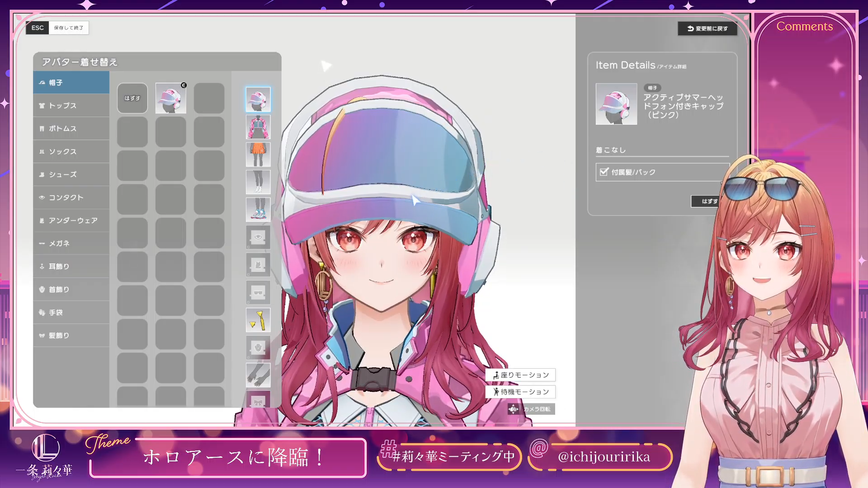Click the ホロアースに降臨! theme text
Image resolution: width=868 pixels, height=488 pixels.
click(x=234, y=457)
